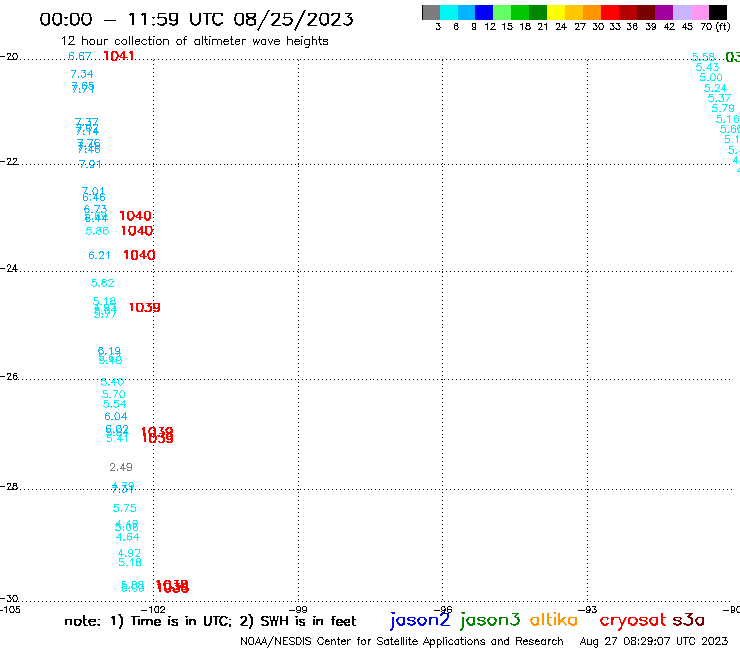Click the note about Time in UTC and SWH
The height and width of the screenshot is (650, 740).
(210, 621)
